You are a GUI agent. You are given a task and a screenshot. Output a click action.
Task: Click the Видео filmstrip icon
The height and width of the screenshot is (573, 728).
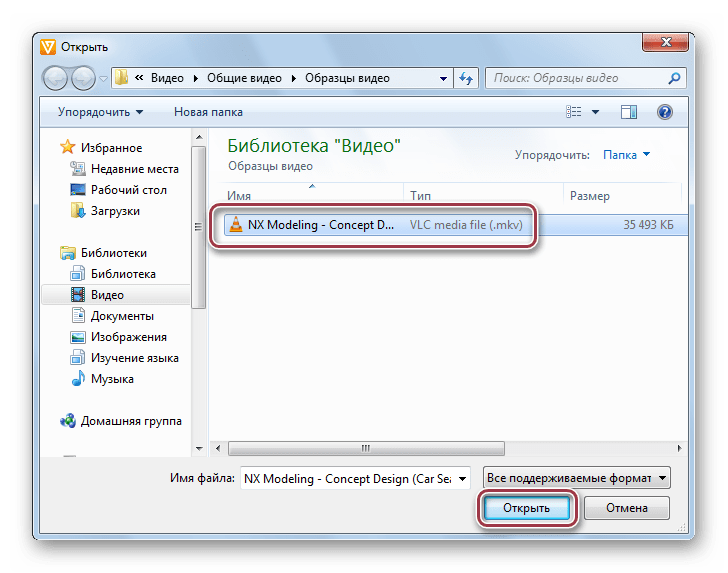pyautogui.click(x=78, y=294)
